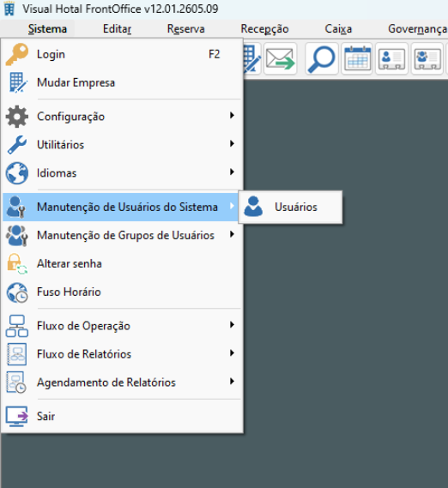Click the Utilitários menu label
This screenshot has width=448, height=488.
pos(60,145)
